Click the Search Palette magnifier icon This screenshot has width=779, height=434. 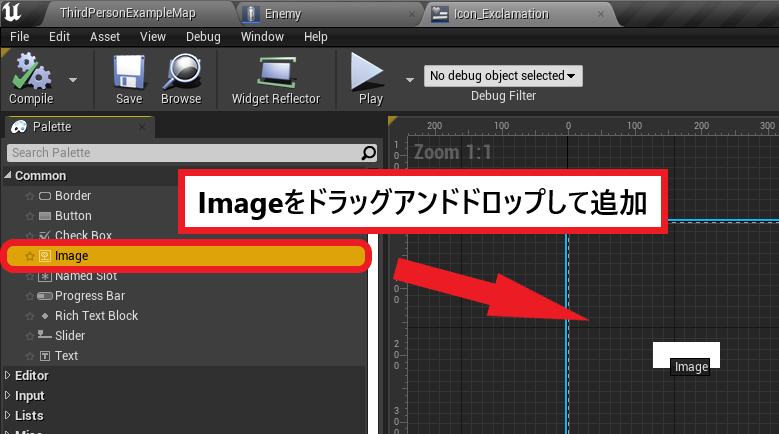369,152
